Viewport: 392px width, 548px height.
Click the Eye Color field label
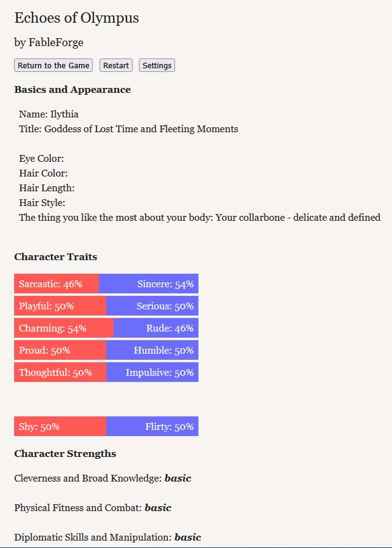click(x=42, y=159)
